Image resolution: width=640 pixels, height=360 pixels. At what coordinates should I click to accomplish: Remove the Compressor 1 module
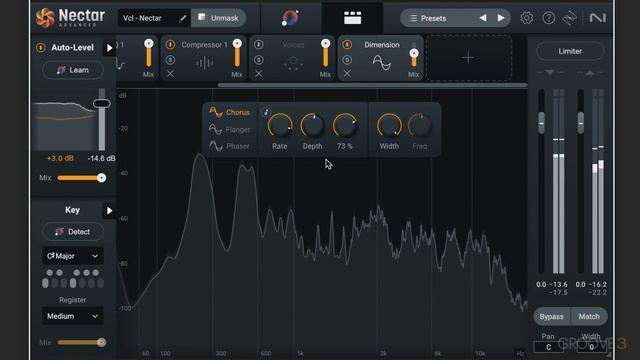click(x=170, y=74)
